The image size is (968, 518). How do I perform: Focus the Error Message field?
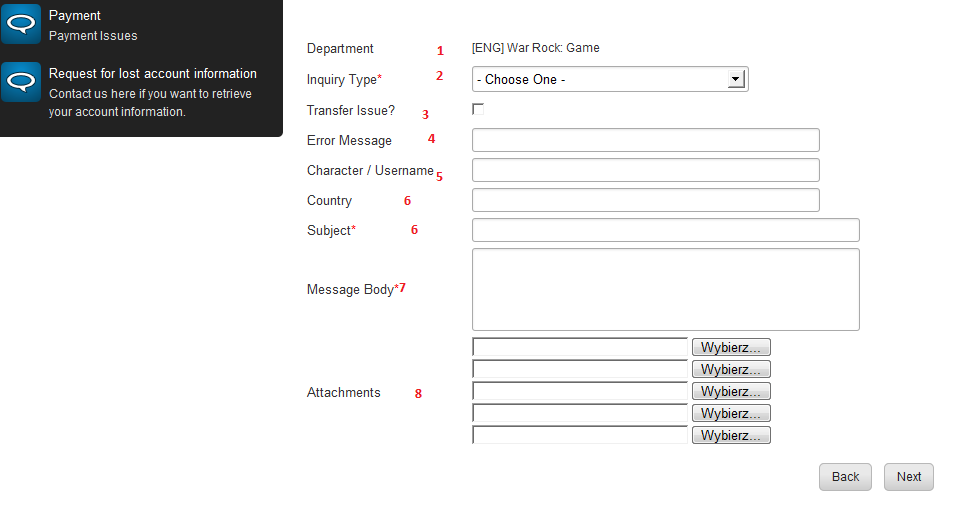coord(646,140)
